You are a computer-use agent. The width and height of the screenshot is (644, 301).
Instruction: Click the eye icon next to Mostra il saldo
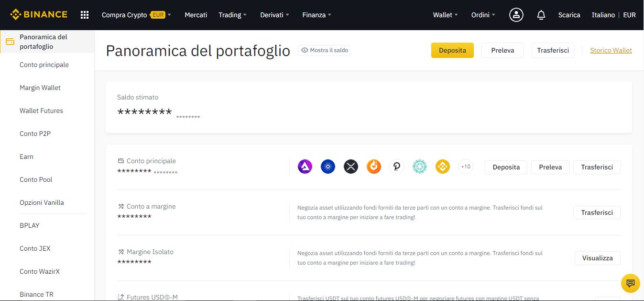[x=305, y=50]
